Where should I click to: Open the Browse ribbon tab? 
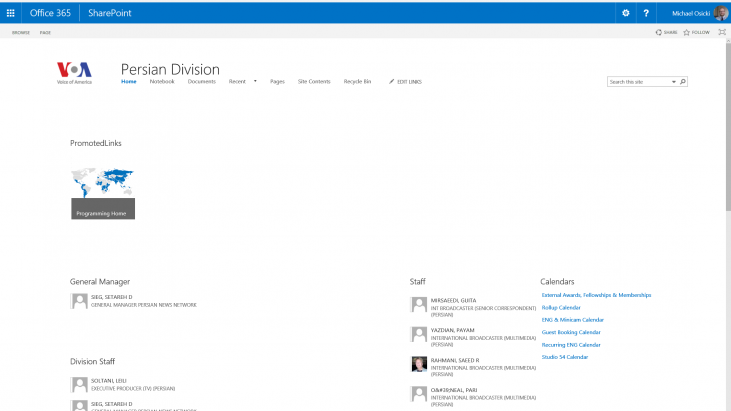(21, 33)
